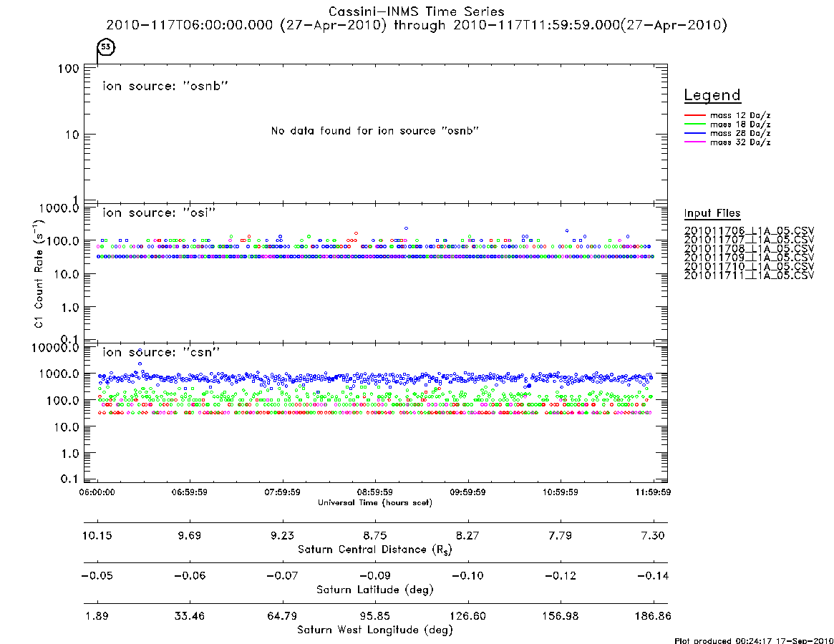Viewport: 834px width, 644px height.
Task: Click the Cassini-INMS Time Series title
Action: (x=417, y=11)
